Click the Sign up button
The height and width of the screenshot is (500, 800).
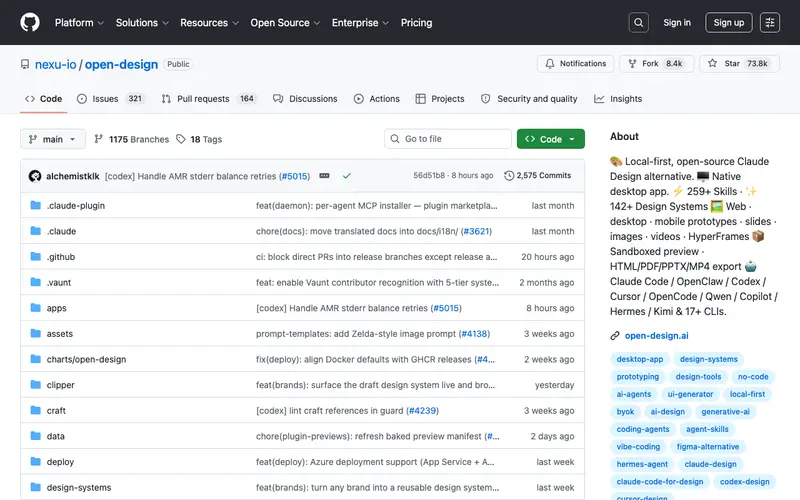coord(729,22)
